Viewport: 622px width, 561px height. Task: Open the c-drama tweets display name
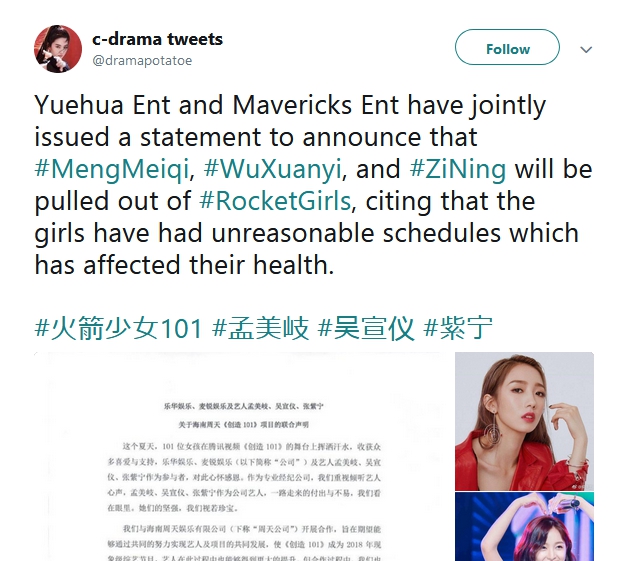[157, 39]
